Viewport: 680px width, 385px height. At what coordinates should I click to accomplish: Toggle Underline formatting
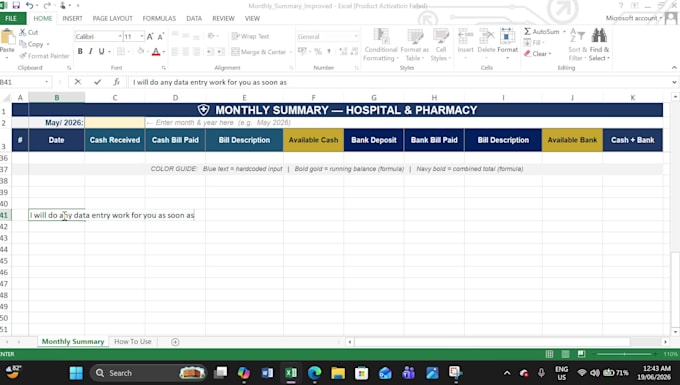coord(101,52)
